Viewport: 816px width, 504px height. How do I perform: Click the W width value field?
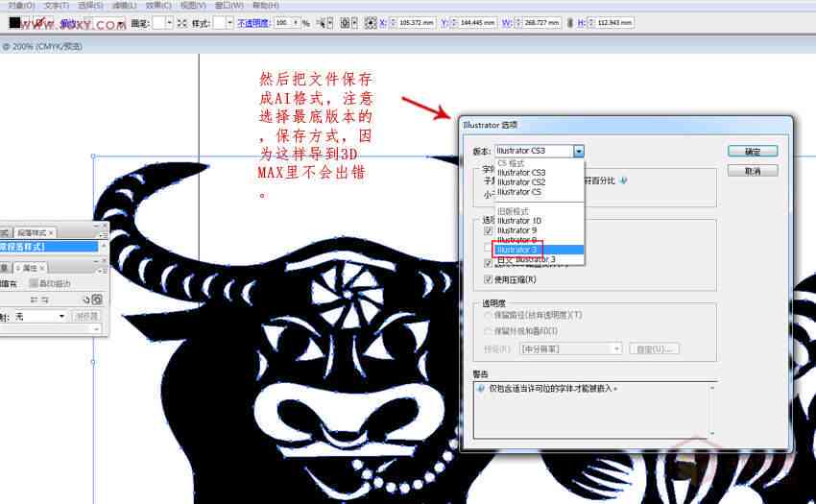click(541, 23)
